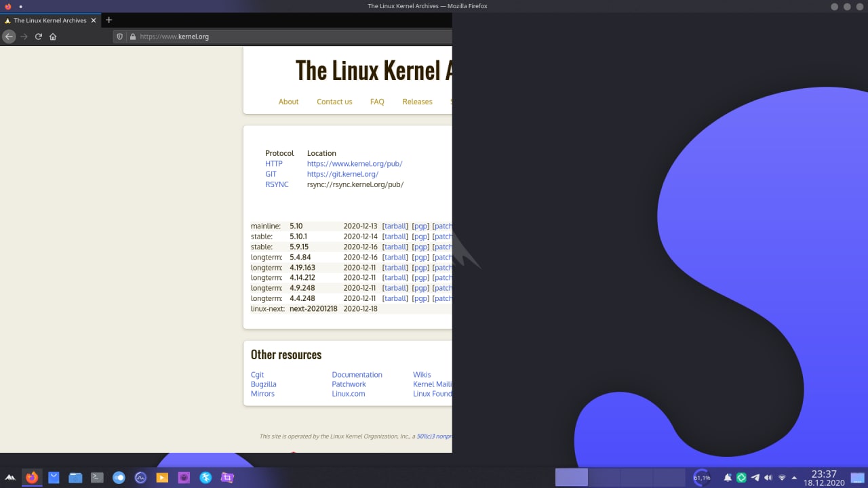Open Firefox window menu icon in title bar
The height and width of the screenshot is (488, 868).
click(x=8, y=6)
